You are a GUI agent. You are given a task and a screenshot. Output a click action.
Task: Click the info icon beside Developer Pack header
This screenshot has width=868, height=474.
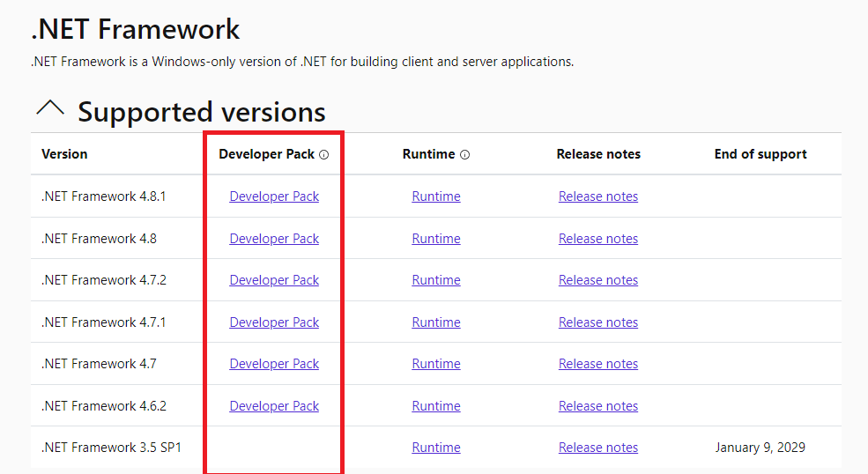[323, 154]
